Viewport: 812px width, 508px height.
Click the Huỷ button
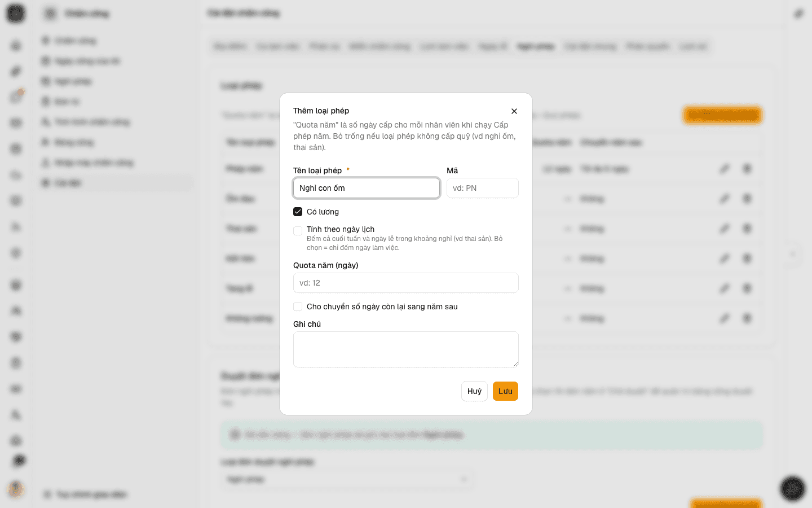(474, 391)
